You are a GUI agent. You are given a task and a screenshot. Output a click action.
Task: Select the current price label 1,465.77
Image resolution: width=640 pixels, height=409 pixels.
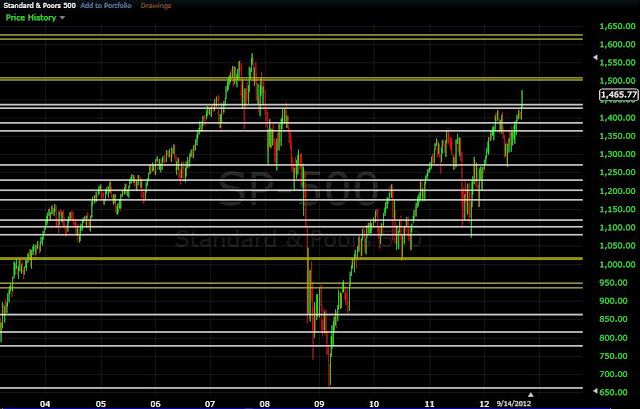[619, 95]
